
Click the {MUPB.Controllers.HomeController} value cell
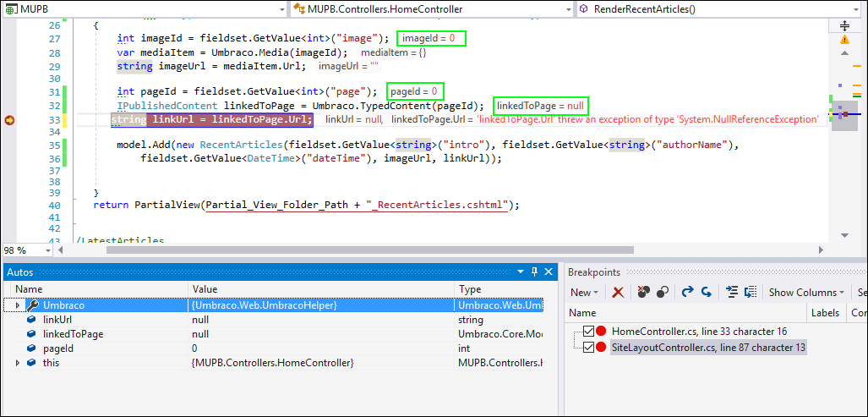coord(322,363)
